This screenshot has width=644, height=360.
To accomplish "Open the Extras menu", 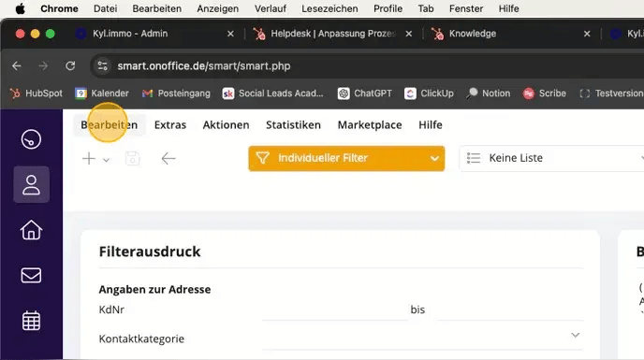I will (x=170, y=124).
